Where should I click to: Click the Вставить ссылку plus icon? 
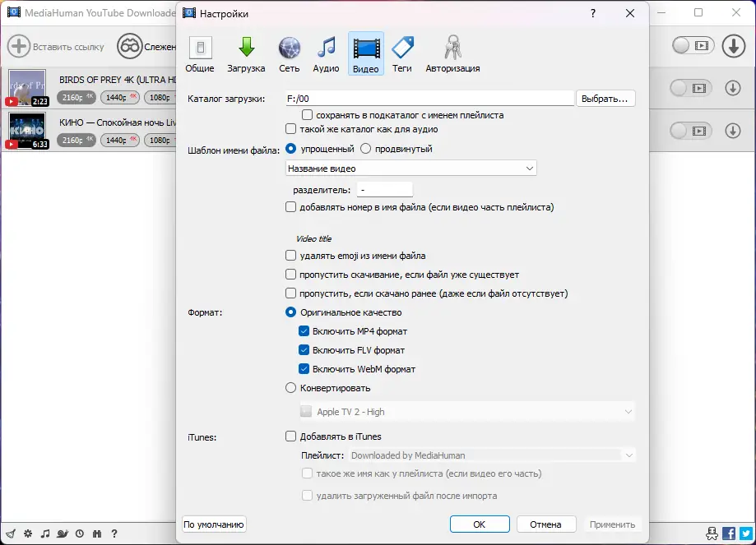coord(18,46)
